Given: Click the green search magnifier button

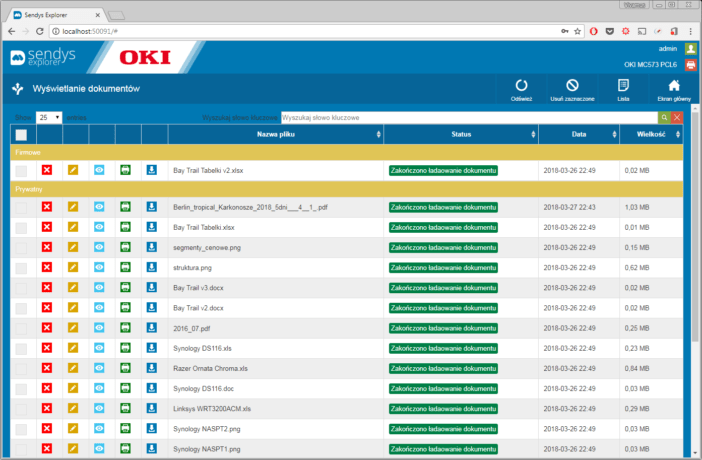Looking at the screenshot, I should tap(664, 117).
